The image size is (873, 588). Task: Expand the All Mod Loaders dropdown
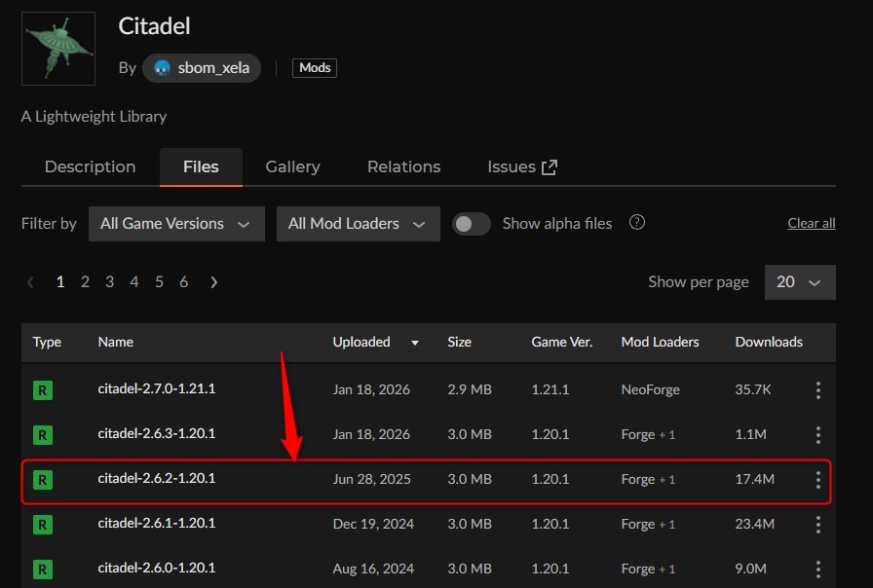(358, 224)
